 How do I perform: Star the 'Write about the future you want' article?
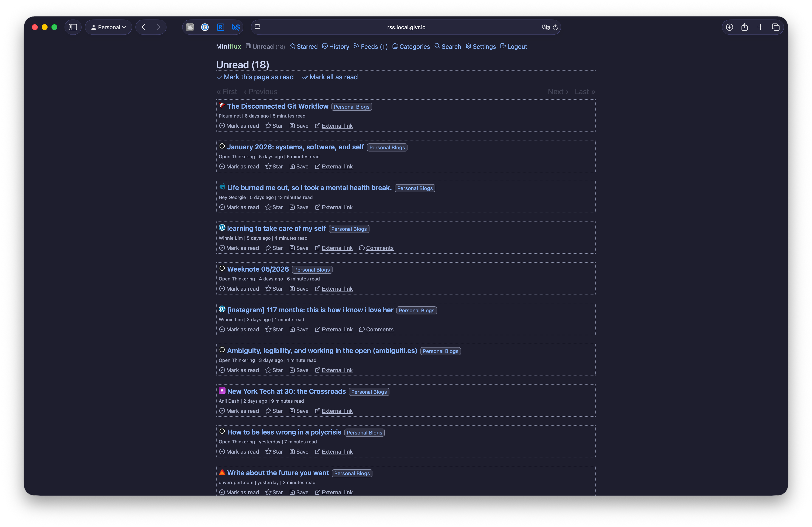[274, 492]
